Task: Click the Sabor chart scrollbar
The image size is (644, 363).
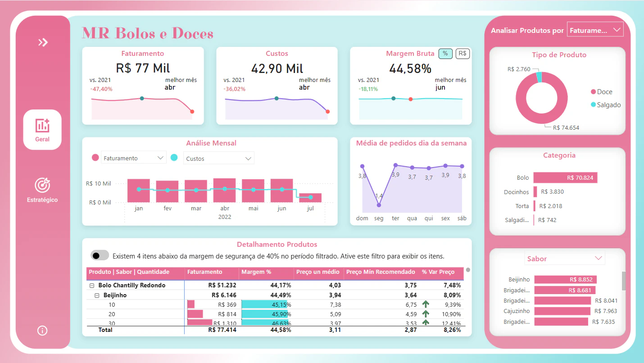Action: click(624, 281)
